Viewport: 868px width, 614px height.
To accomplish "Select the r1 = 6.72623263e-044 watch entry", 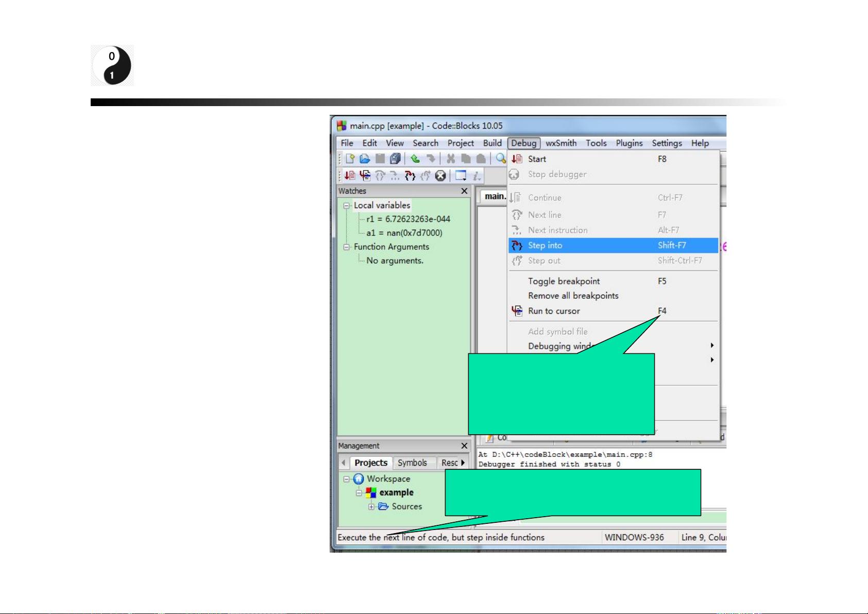I will [408, 219].
